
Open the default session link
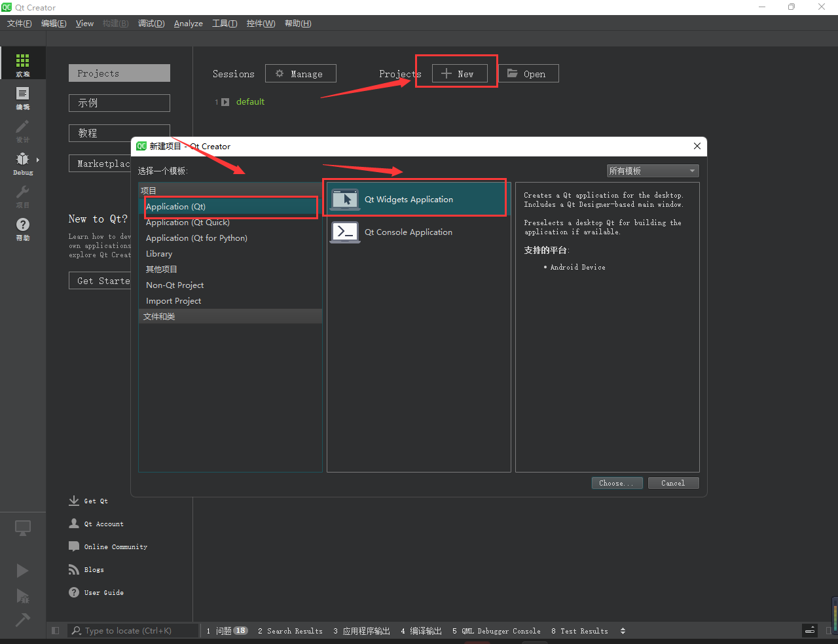tap(250, 102)
